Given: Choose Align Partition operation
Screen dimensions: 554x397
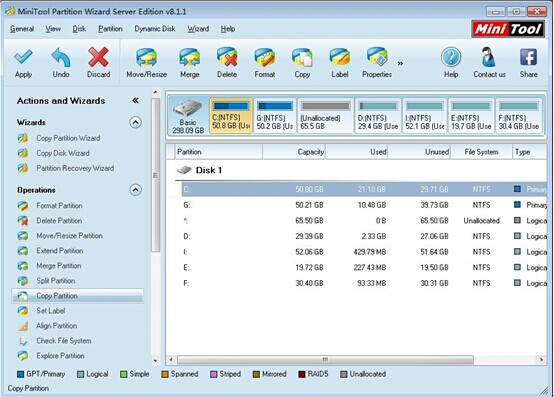Looking at the screenshot, I should pos(57,326).
